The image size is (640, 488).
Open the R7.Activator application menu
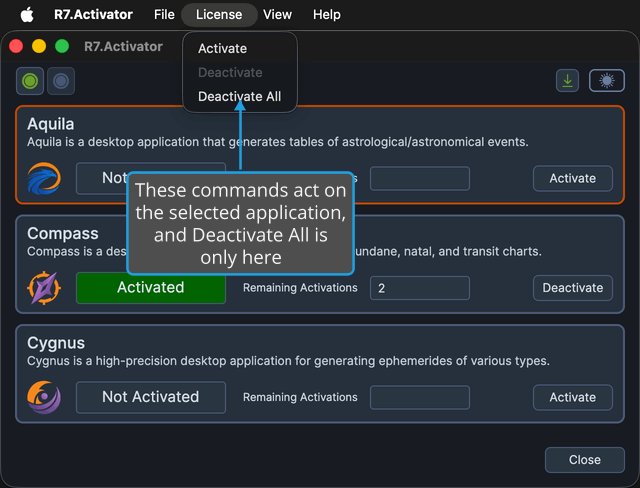pyautogui.click(x=93, y=15)
